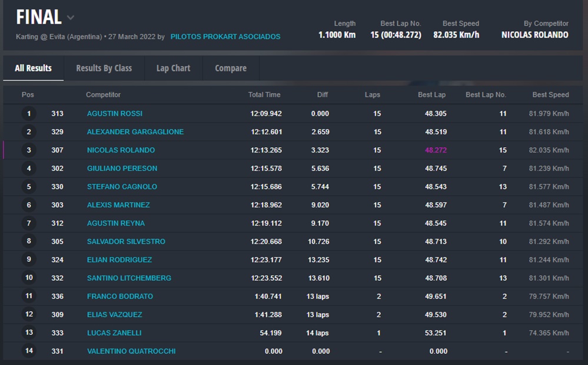Viewport: 588px width, 365px height.
Task: Click position 1 circle badge
Action: click(x=29, y=114)
